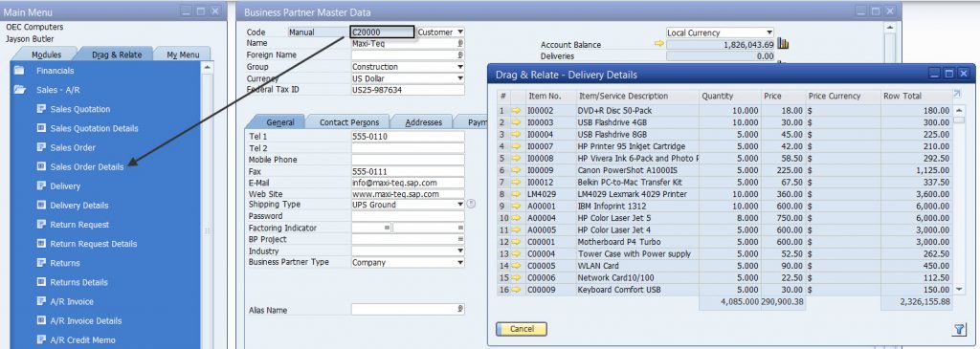Open the Financials folder in Main Menu
Screen dimensions: 980x349
tap(19, 71)
